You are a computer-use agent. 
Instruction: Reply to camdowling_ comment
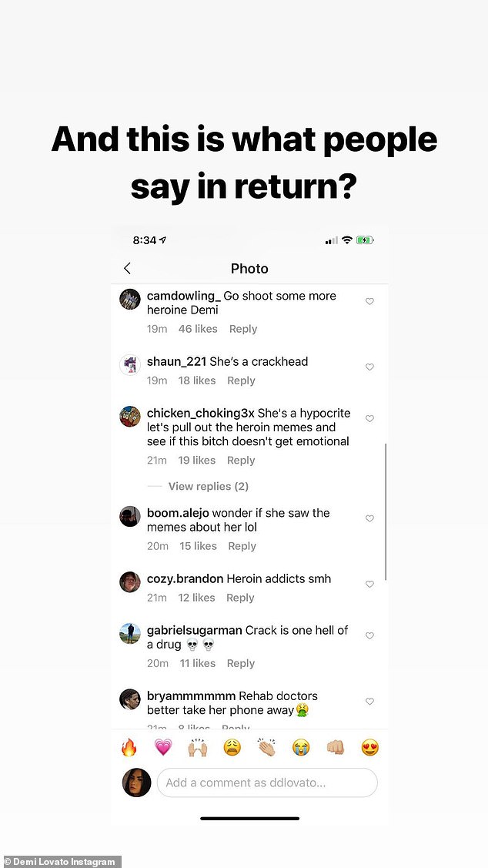[x=243, y=329]
